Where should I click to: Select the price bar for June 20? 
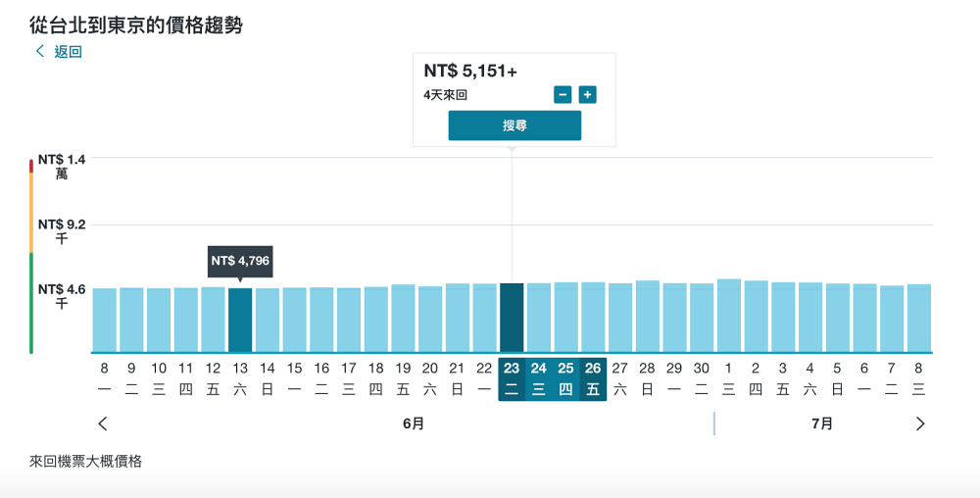tap(430, 320)
